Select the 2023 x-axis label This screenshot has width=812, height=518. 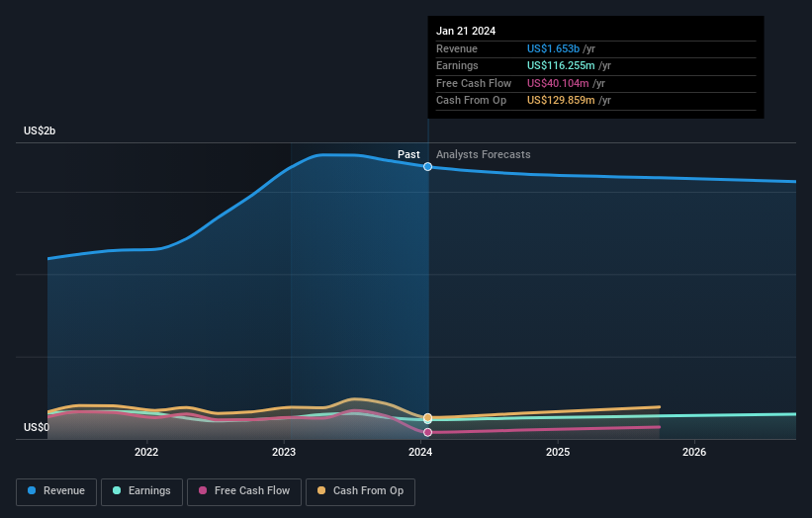click(x=284, y=452)
